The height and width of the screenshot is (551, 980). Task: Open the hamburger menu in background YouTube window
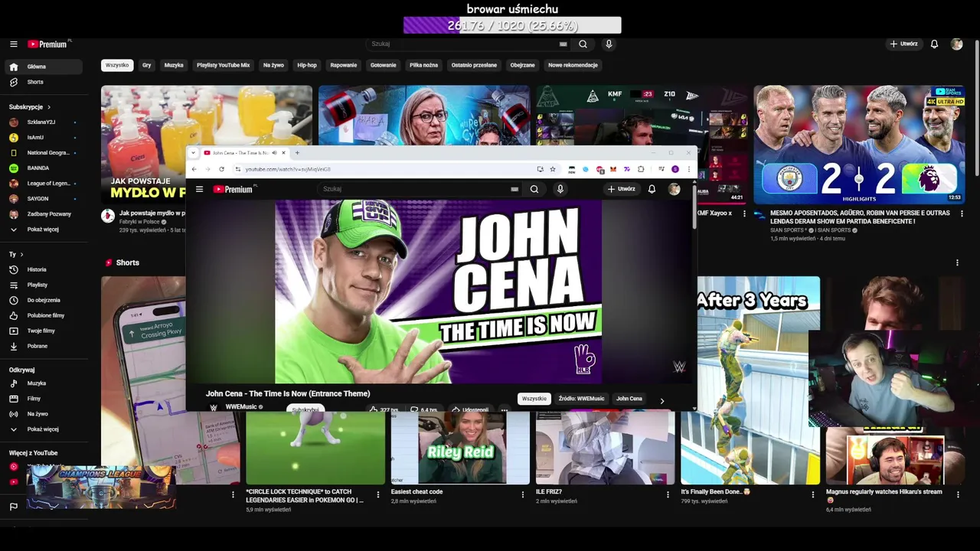[x=13, y=44]
